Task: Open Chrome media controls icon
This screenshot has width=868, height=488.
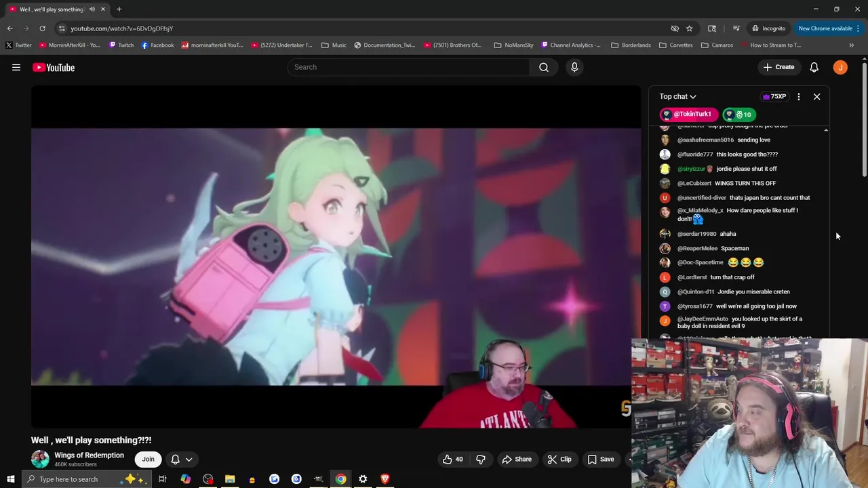Action: point(736,28)
